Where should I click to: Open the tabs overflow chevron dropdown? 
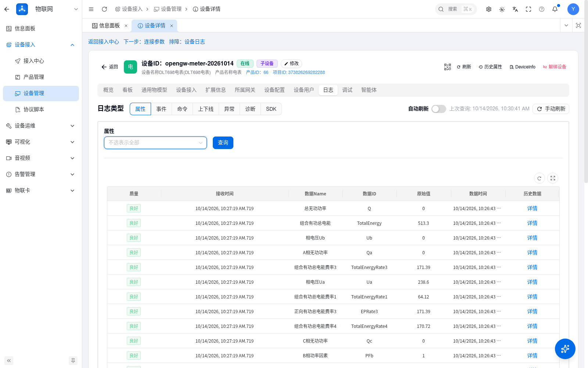tap(566, 25)
